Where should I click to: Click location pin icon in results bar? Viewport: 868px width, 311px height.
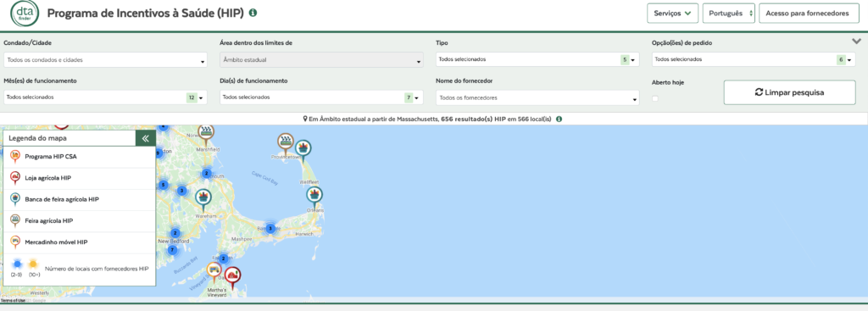305,119
